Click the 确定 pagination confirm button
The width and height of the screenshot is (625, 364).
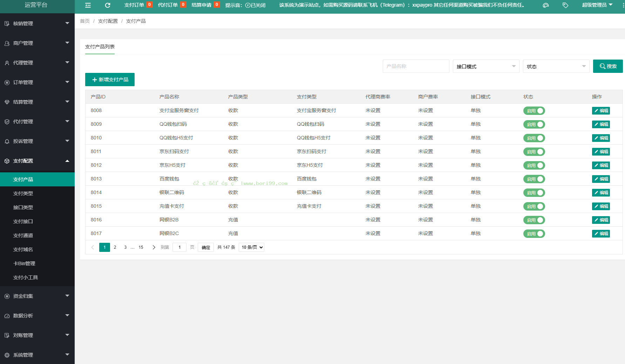pyautogui.click(x=206, y=247)
